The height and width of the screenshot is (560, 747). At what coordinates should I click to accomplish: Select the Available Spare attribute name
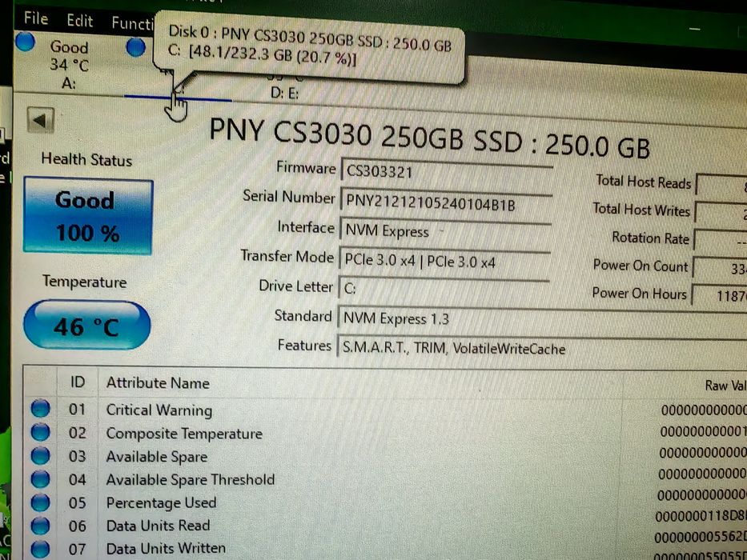click(x=157, y=457)
